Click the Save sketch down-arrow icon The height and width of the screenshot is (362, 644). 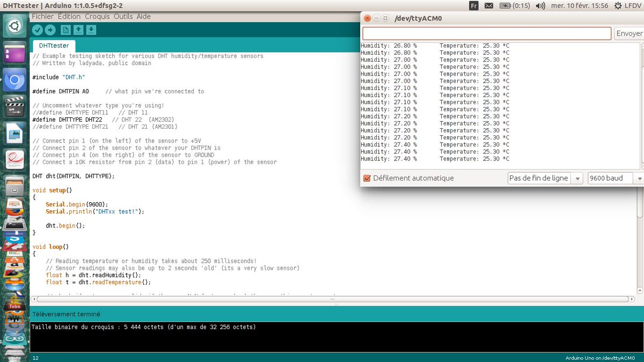click(91, 30)
